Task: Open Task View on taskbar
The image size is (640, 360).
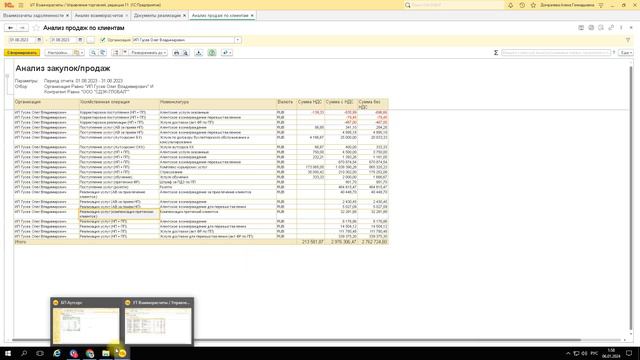Action: 40,353
